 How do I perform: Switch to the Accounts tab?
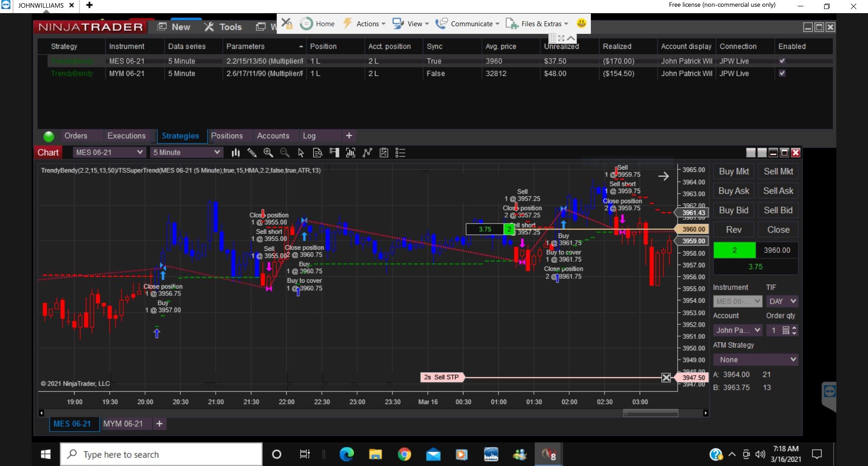[273, 136]
